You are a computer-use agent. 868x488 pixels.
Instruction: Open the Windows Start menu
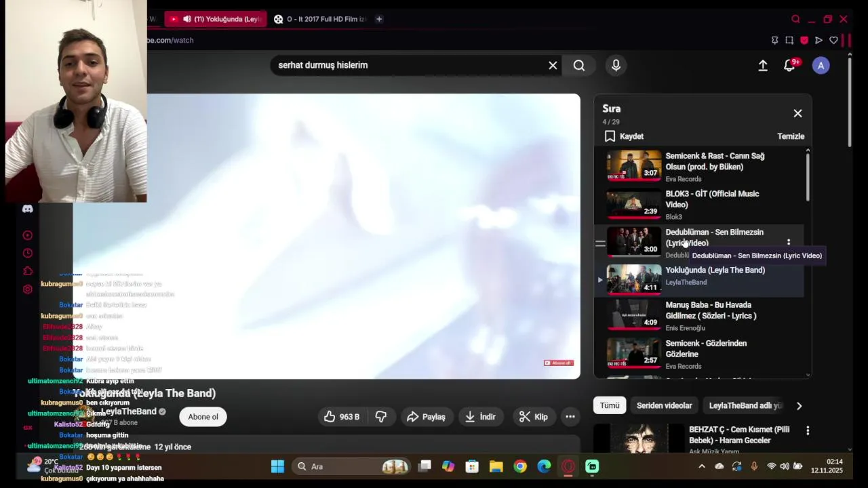(x=277, y=466)
